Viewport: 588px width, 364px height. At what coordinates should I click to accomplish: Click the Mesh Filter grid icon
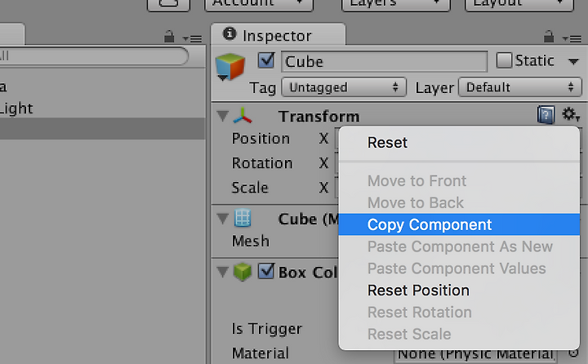click(243, 218)
